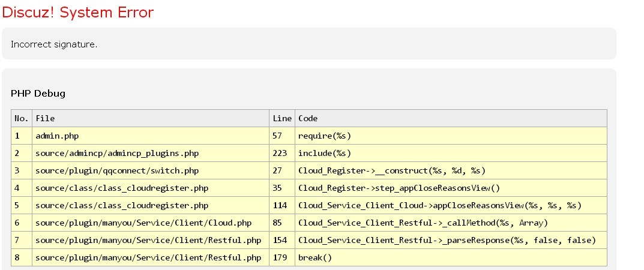Click the "Code" column header
This screenshot has width=644, height=270.
tap(308, 119)
